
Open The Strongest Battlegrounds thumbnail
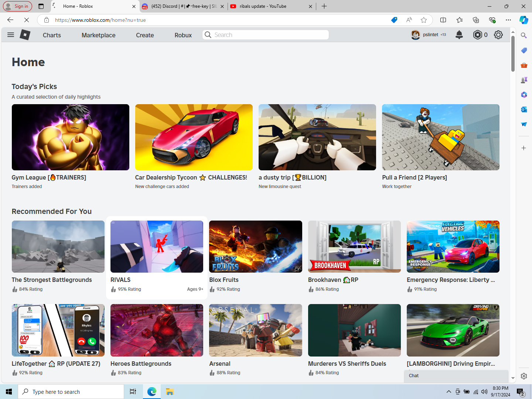(58, 246)
